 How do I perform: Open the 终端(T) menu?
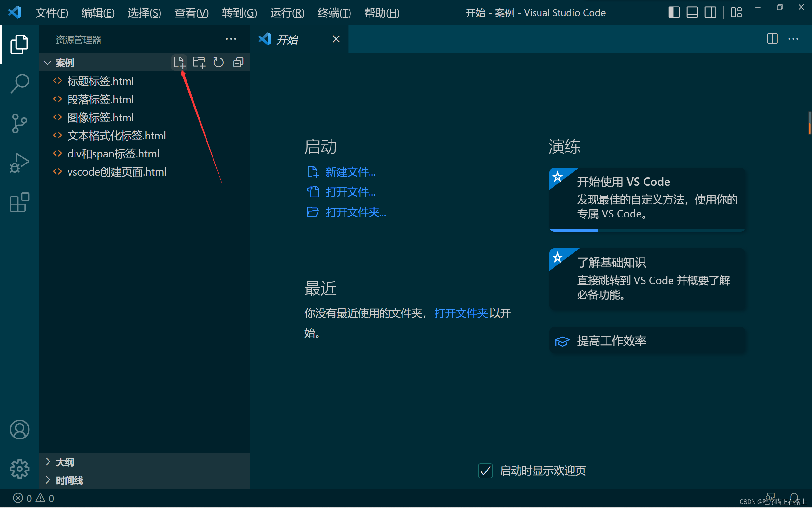[x=334, y=13]
